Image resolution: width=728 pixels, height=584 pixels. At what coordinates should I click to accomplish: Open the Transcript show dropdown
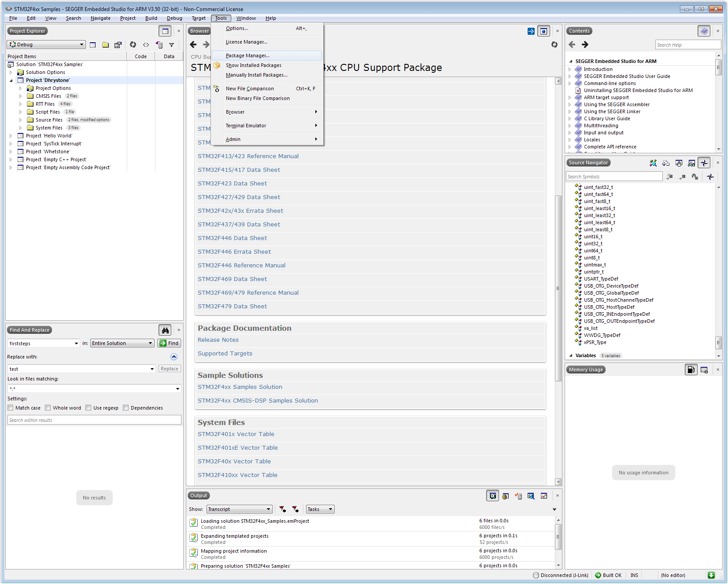pos(239,509)
